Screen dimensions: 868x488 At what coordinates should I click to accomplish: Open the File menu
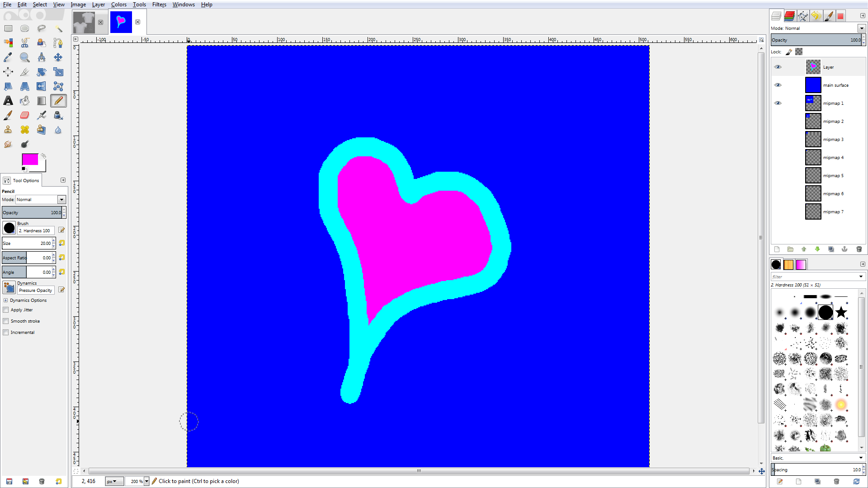pos(7,5)
